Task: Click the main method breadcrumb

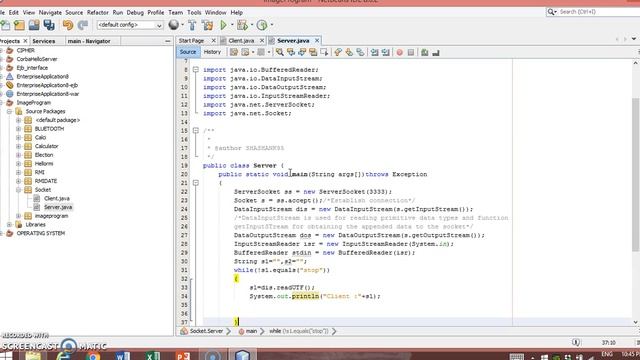Action: click(x=251, y=331)
